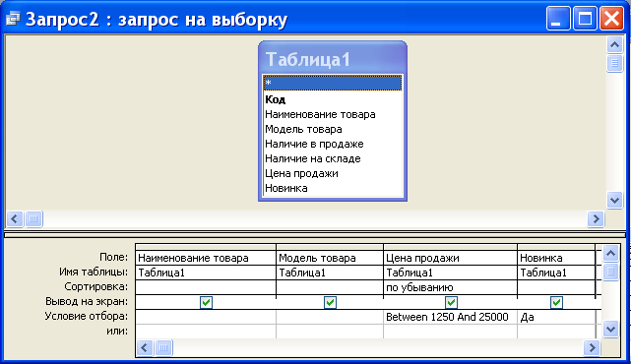This screenshot has height=364, width=631.
Task: Maximize the Запрос2 query window
Action: pos(585,19)
